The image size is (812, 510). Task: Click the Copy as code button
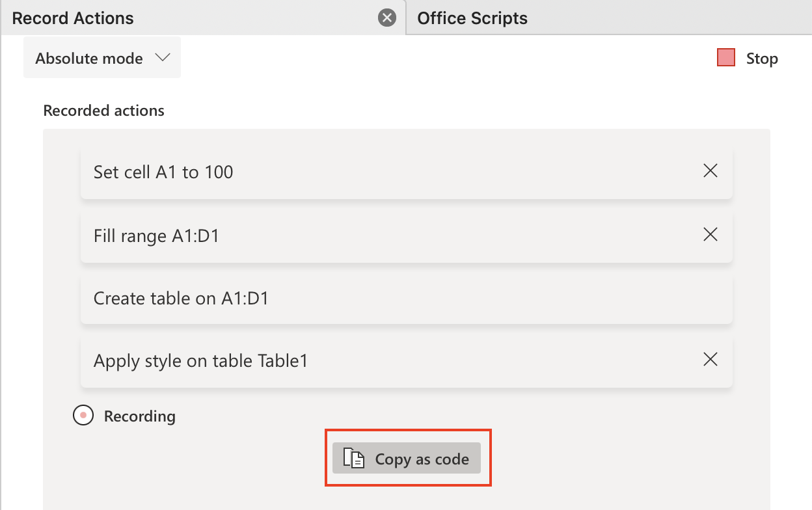(x=407, y=458)
